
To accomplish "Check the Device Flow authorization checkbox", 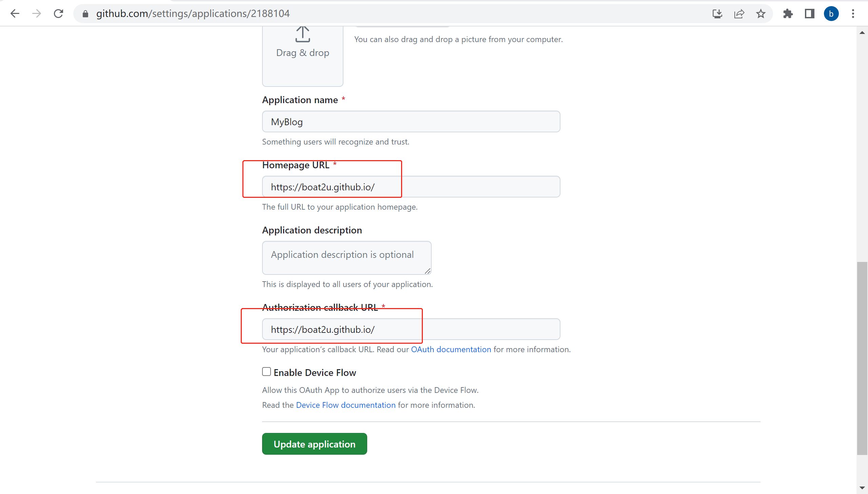I will [x=267, y=372].
